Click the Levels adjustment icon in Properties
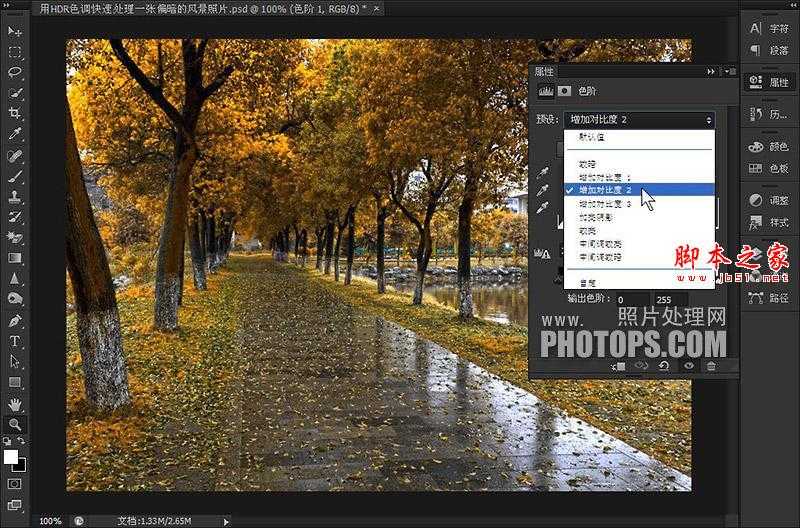The image size is (800, 528). 546,91
